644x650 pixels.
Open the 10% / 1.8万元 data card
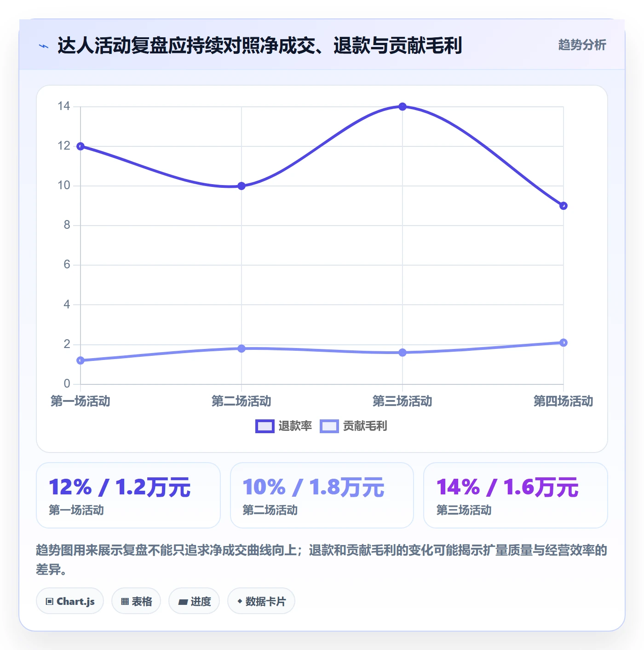tap(322, 495)
